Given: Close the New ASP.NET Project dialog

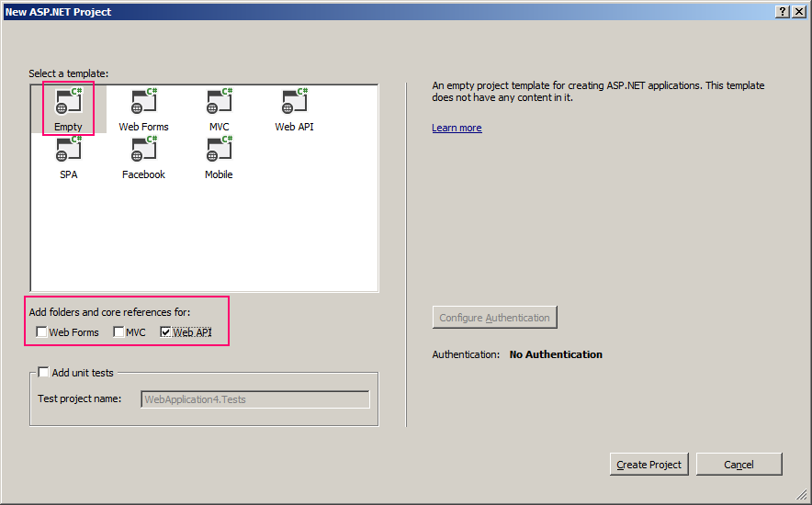Looking at the screenshot, I should coord(798,11).
